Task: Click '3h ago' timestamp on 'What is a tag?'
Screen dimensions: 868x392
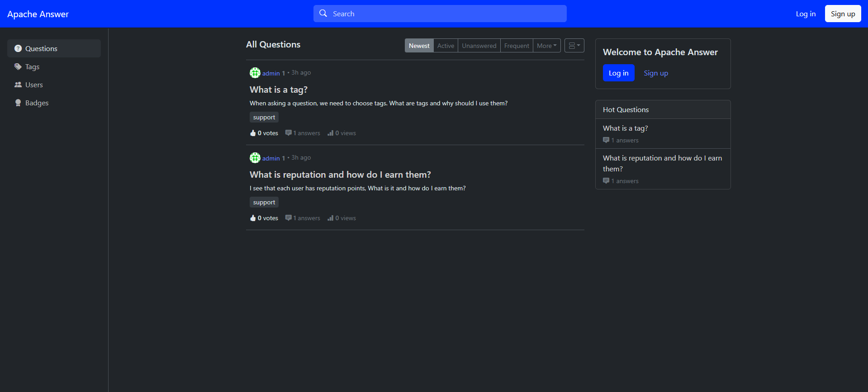Action: click(x=301, y=72)
